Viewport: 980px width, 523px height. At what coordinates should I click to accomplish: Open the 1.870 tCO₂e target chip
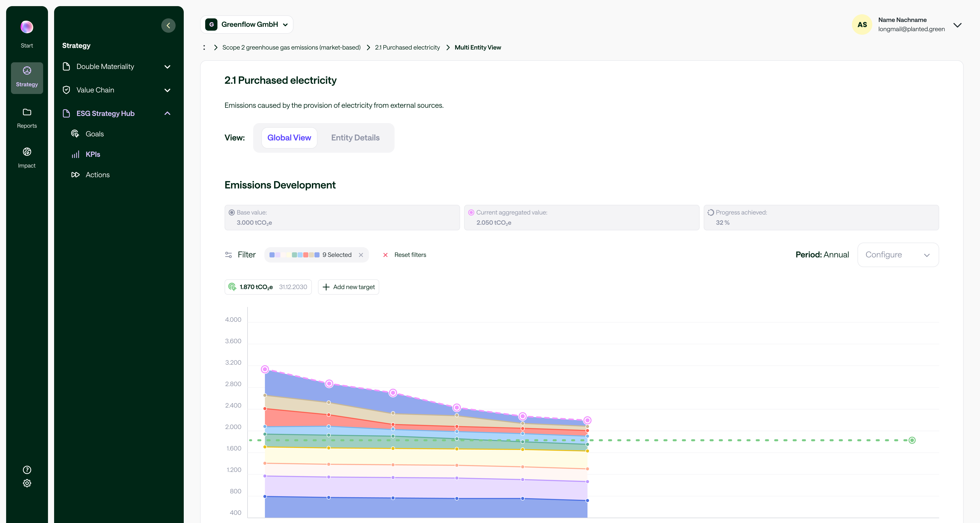268,287
